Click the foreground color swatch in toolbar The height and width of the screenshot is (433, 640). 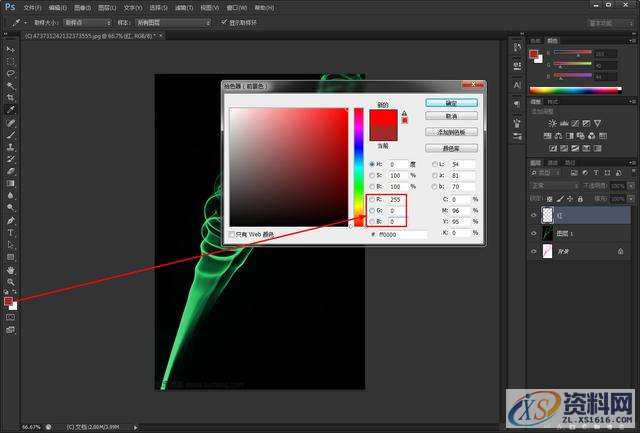pyautogui.click(x=8, y=300)
